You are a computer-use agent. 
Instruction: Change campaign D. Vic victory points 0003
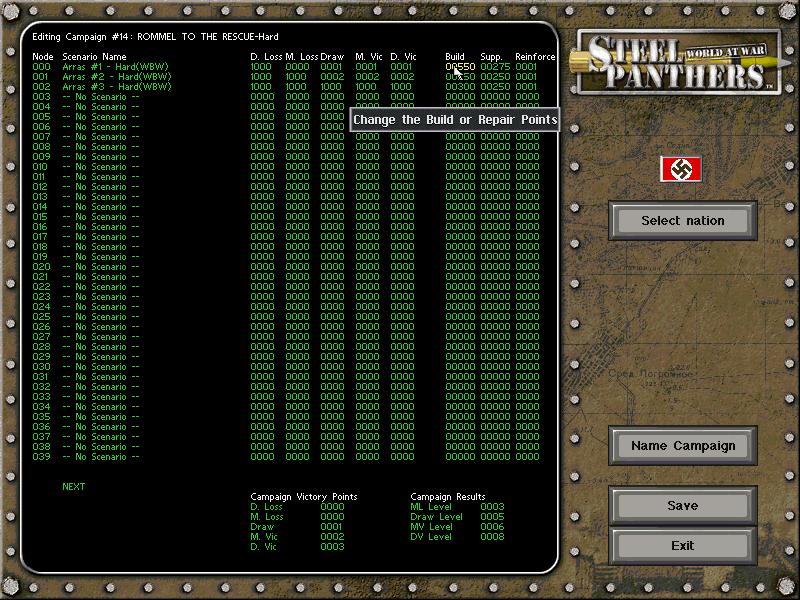[332, 546]
